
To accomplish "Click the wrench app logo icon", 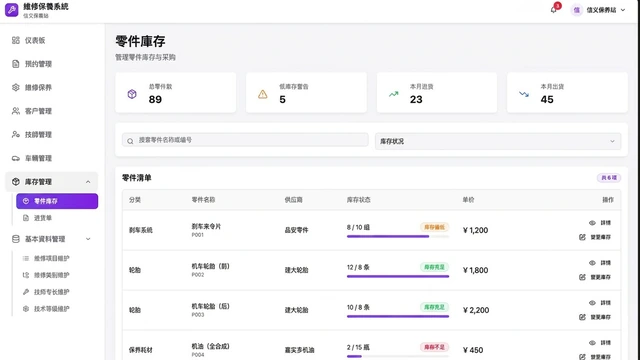I will click(x=11, y=9).
